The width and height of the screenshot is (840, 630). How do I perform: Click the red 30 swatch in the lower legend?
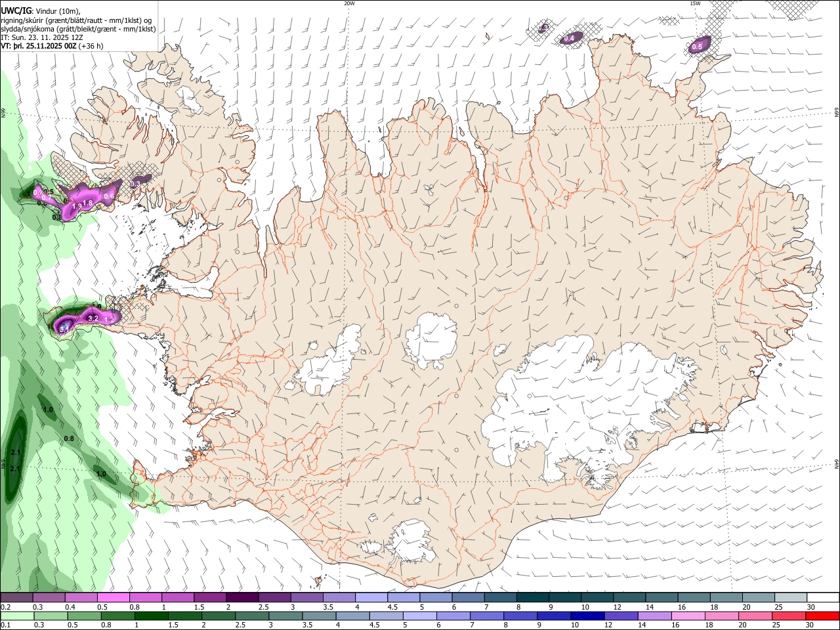coord(823,616)
